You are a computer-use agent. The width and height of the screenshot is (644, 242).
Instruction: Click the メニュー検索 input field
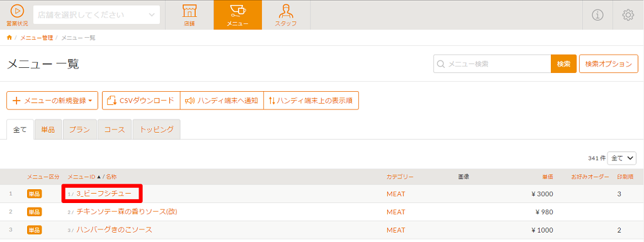click(492, 64)
